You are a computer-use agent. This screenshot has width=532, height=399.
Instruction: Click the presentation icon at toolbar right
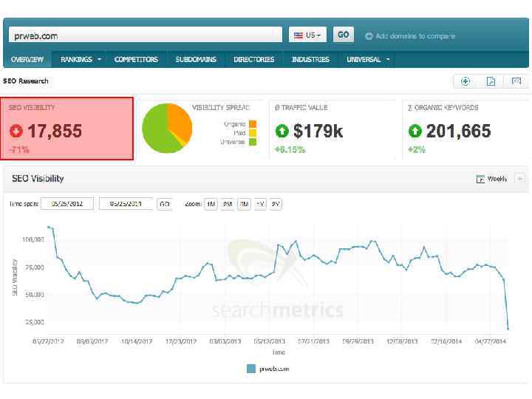coord(516,81)
